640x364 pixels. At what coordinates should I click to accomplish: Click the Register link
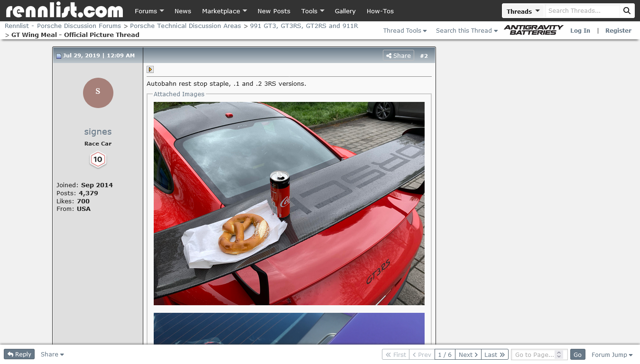click(x=618, y=30)
